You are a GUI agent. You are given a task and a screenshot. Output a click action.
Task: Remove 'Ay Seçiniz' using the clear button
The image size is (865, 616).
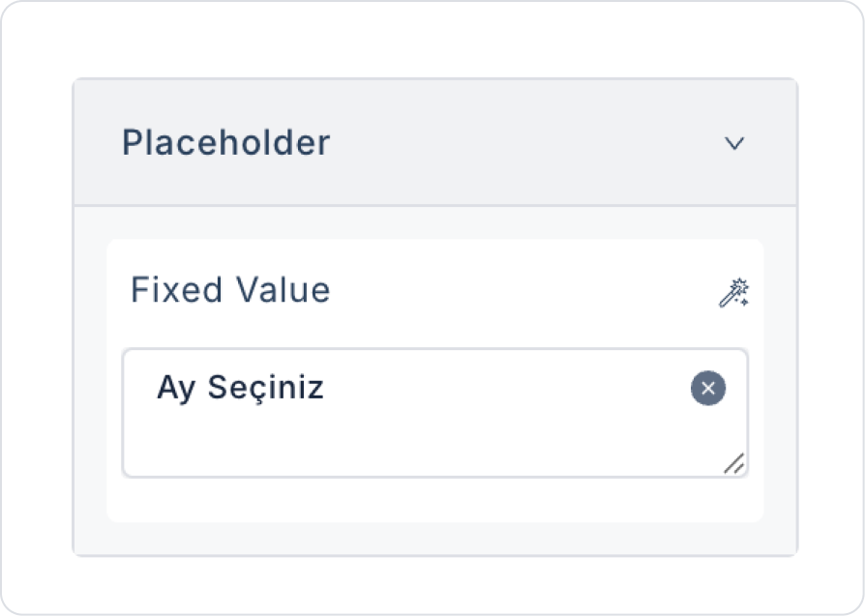click(708, 389)
